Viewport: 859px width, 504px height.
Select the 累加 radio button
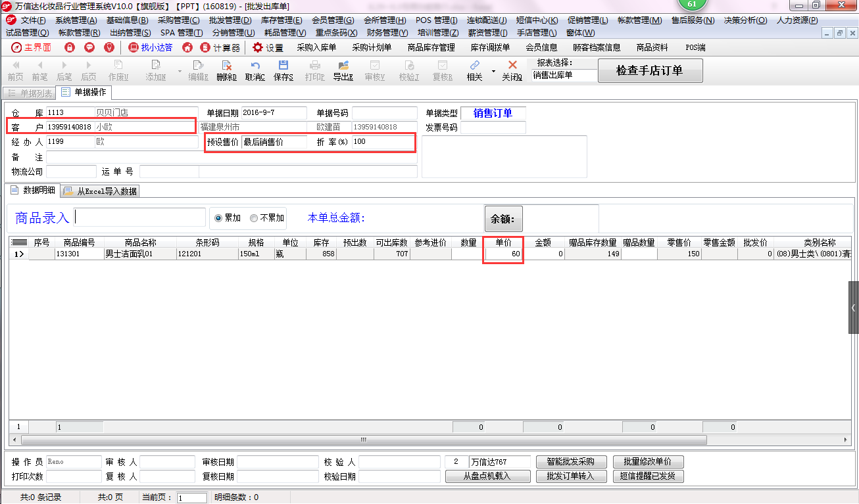[218, 218]
